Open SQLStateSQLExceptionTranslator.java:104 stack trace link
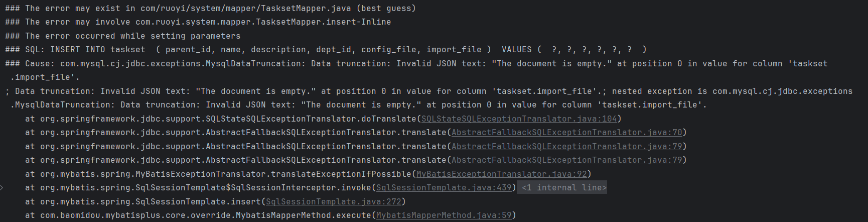The height and width of the screenshot is (222, 868). point(519,119)
